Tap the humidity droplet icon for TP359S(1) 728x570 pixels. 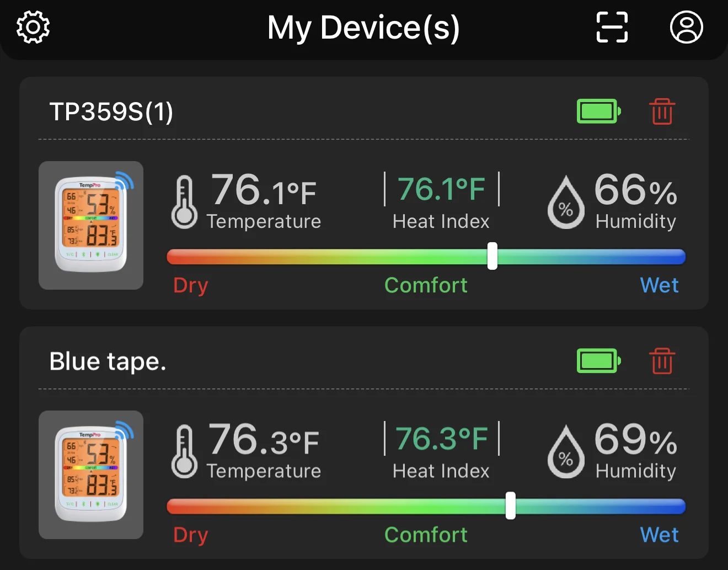coord(566,202)
